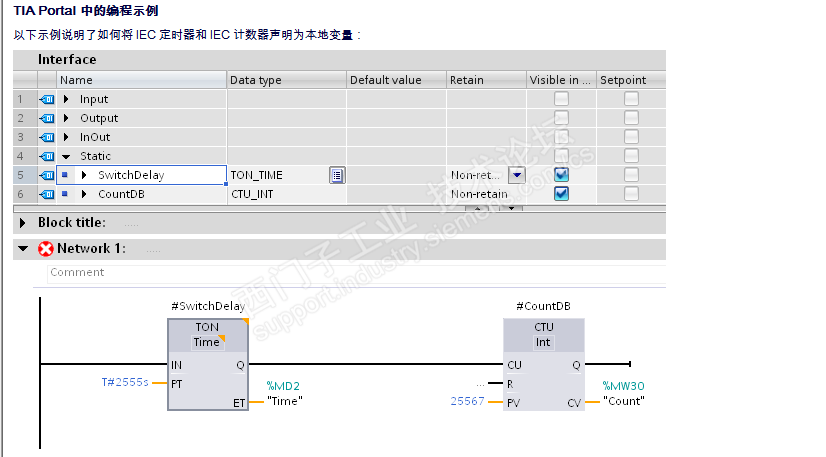This screenshot has width=826, height=457.
Task: Toggle Setpoint checkbox for Static row
Action: point(631,155)
